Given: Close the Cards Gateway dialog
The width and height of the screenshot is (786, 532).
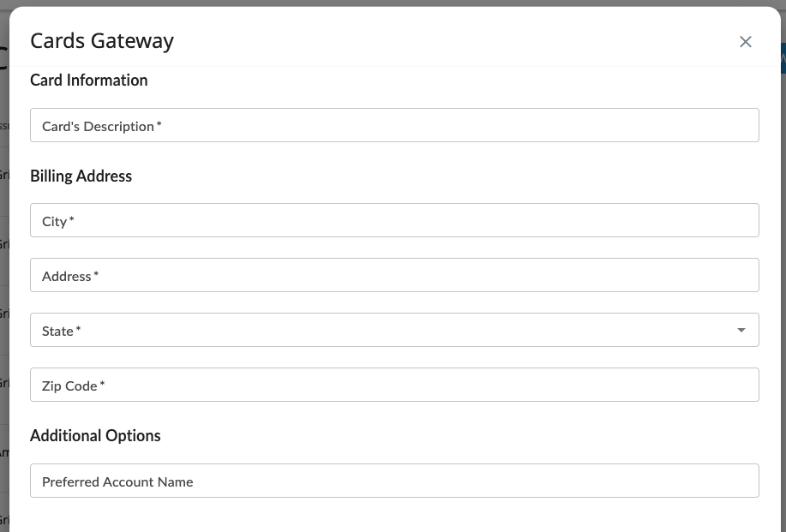Looking at the screenshot, I should 745,42.
